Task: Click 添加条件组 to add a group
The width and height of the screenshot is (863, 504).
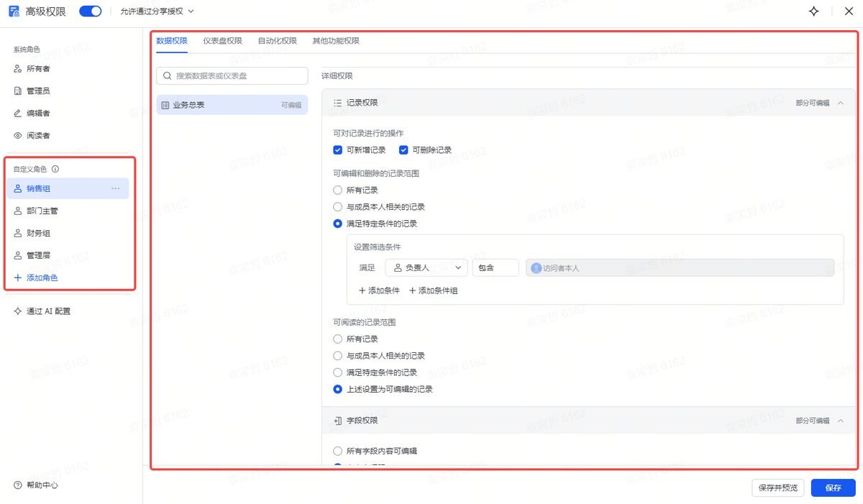Action: coord(433,290)
